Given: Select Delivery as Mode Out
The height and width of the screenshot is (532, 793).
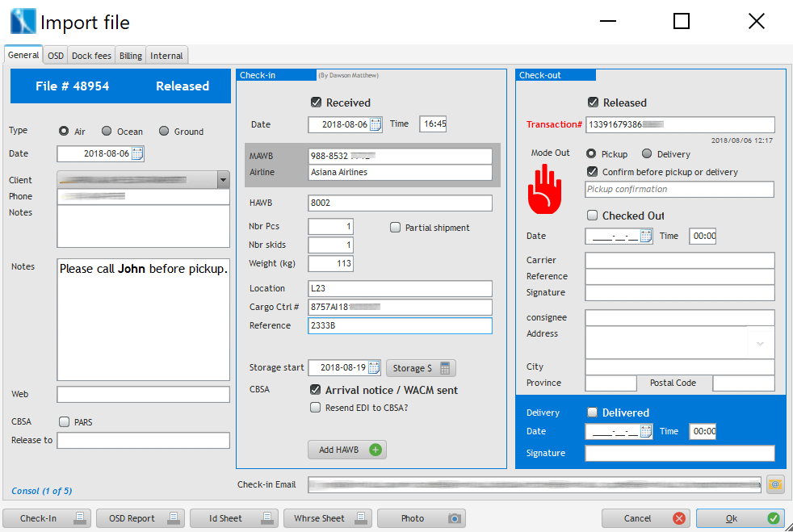Looking at the screenshot, I should pyautogui.click(x=647, y=153).
